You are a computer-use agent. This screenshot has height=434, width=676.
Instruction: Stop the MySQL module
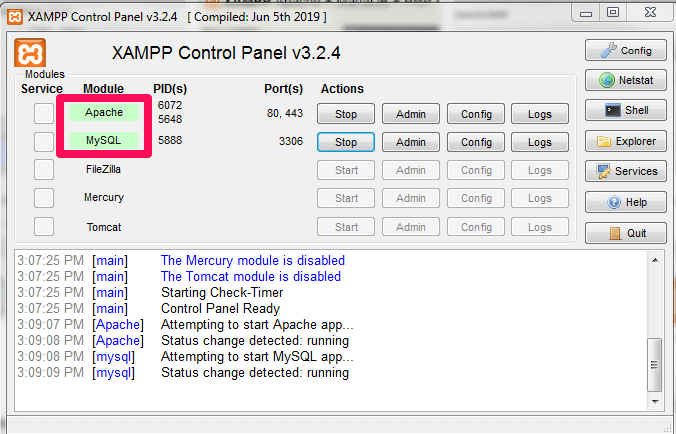346,142
